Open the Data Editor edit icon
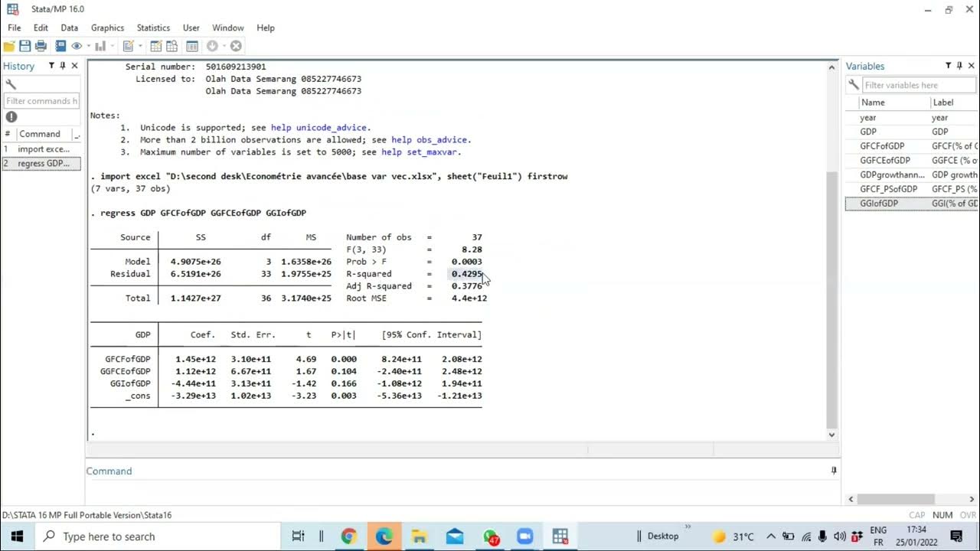 point(155,46)
